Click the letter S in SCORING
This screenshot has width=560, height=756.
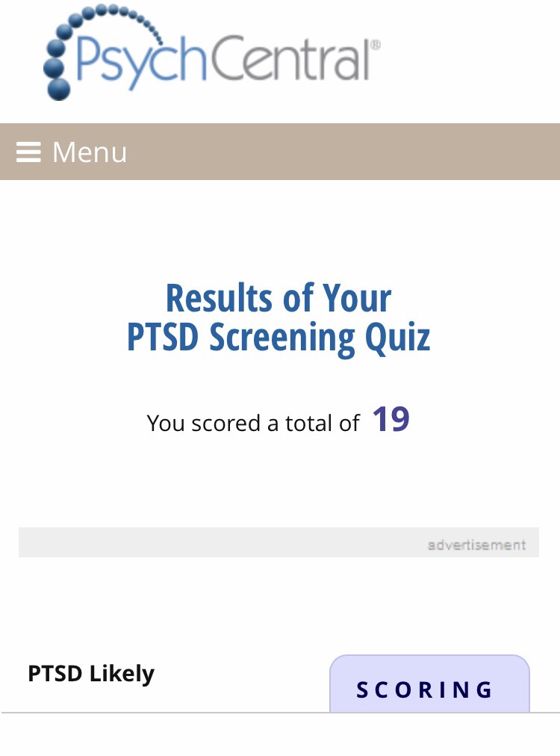pyautogui.click(x=364, y=690)
